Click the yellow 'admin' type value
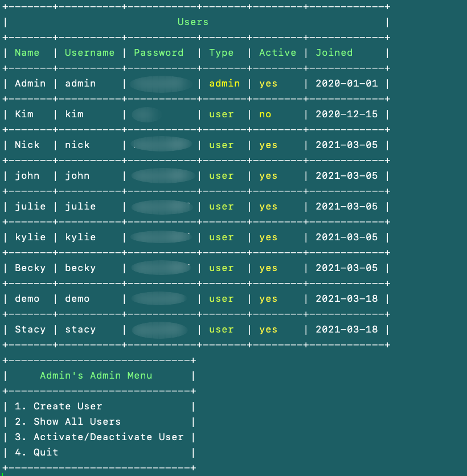 [224, 84]
